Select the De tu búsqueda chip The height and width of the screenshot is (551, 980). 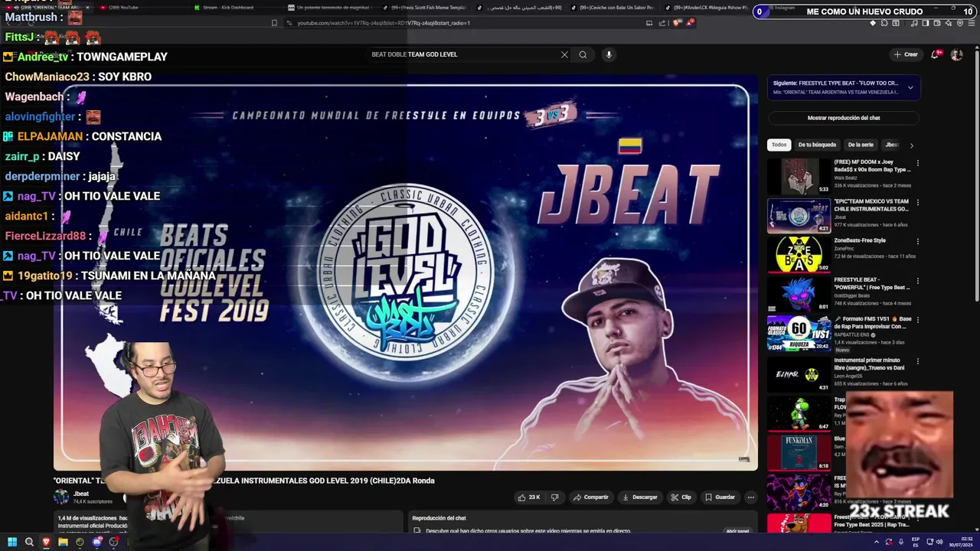817,145
